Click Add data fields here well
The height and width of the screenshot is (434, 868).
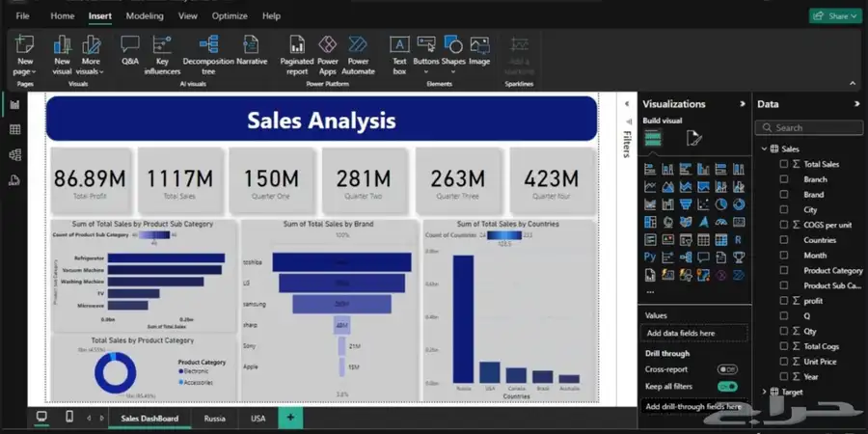[693, 334]
